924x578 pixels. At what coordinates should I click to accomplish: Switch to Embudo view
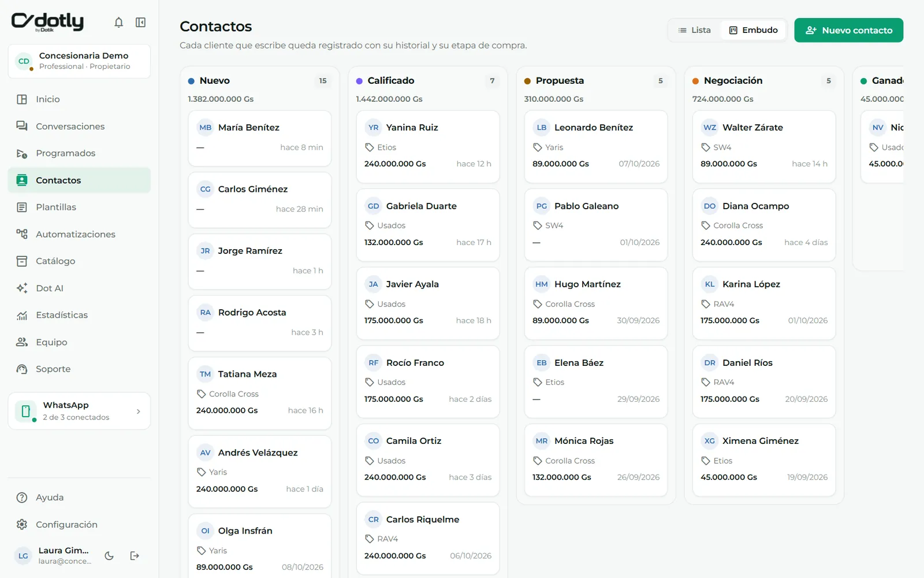pos(754,30)
